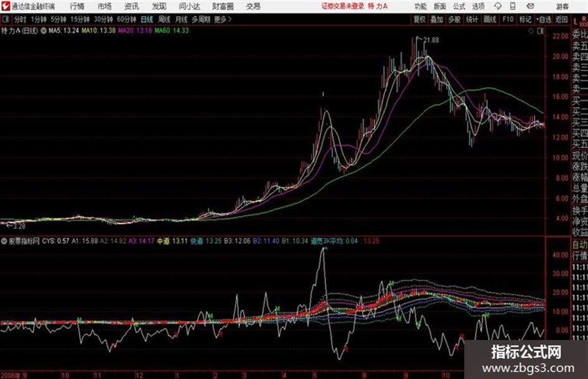The image size is (588, 379).
Task: Open the 版面 menu
Action: pos(439,6)
